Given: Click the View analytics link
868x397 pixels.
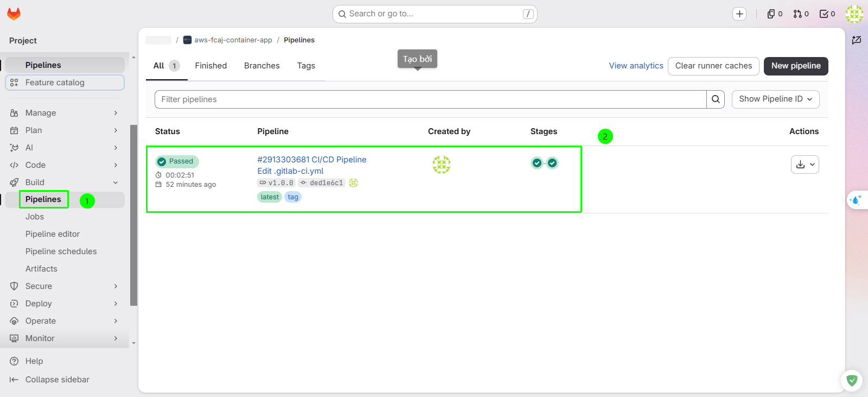Looking at the screenshot, I should coord(636,66).
